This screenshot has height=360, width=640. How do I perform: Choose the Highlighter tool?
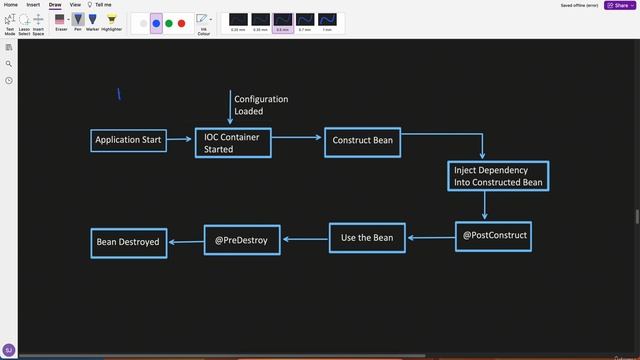pyautogui.click(x=111, y=22)
